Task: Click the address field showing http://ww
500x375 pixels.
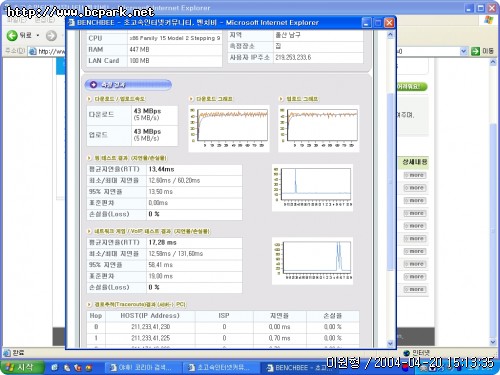Action: click(51, 51)
